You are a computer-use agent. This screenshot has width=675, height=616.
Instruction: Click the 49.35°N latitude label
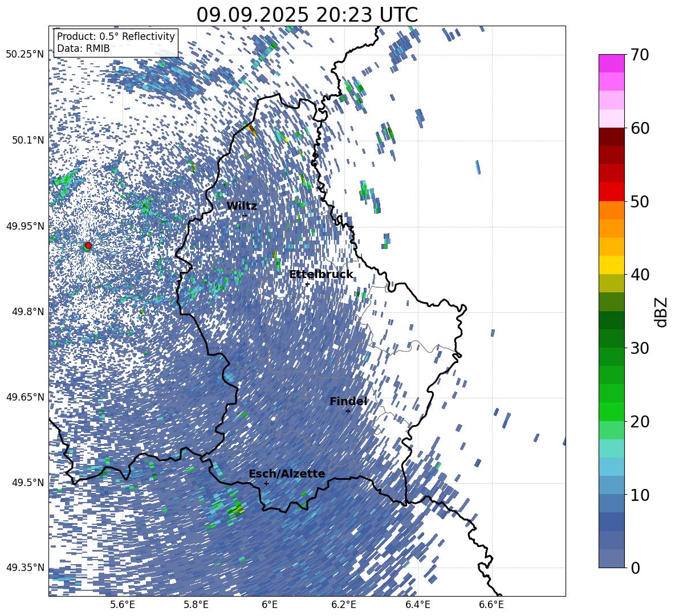(26, 568)
